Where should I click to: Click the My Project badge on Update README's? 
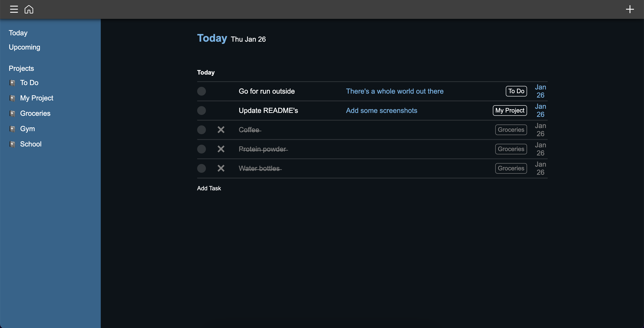(510, 110)
